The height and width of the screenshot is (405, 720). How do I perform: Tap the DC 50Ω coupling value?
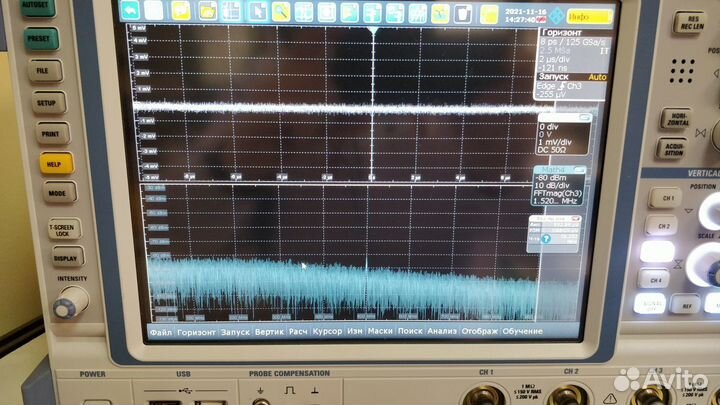(x=552, y=150)
